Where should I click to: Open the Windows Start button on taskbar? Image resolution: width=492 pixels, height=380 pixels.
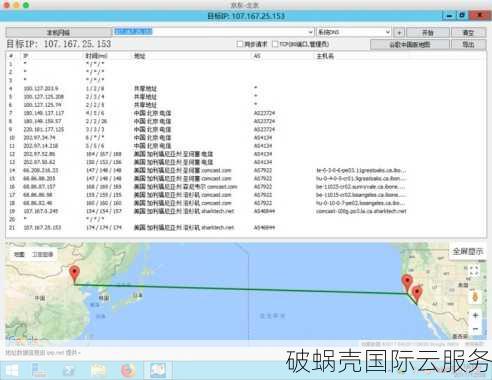pos(12,370)
